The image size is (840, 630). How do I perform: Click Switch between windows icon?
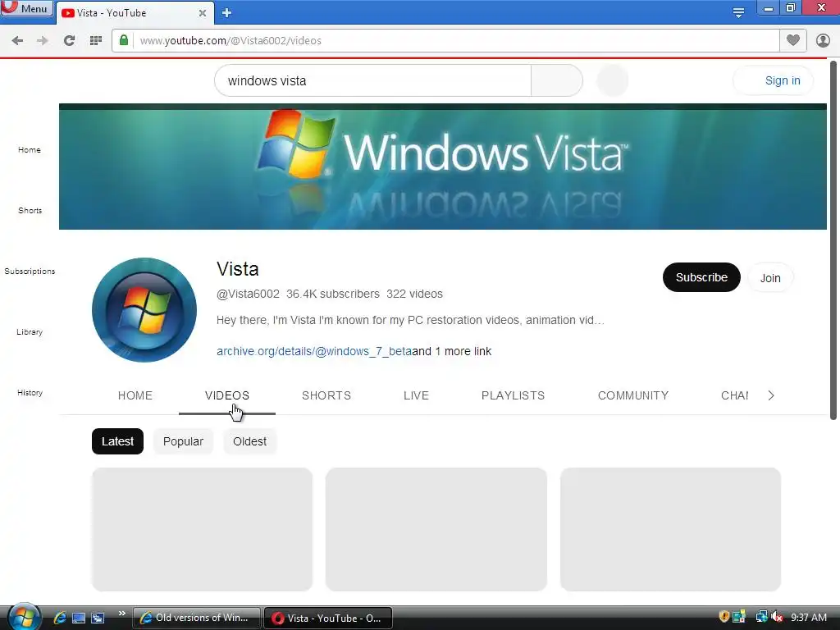click(x=98, y=618)
